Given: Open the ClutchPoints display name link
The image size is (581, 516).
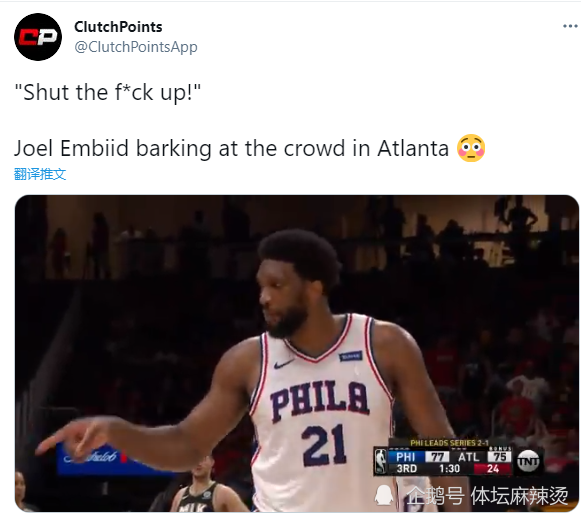Looking at the screenshot, I should (x=118, y=27).
